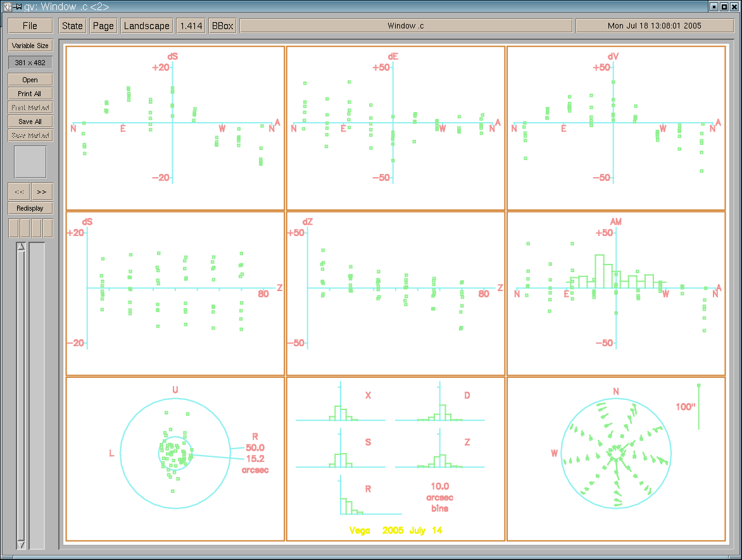Screen dimensions: 742x560
Task: Go to next page with >> button
Action: (42, 192)
